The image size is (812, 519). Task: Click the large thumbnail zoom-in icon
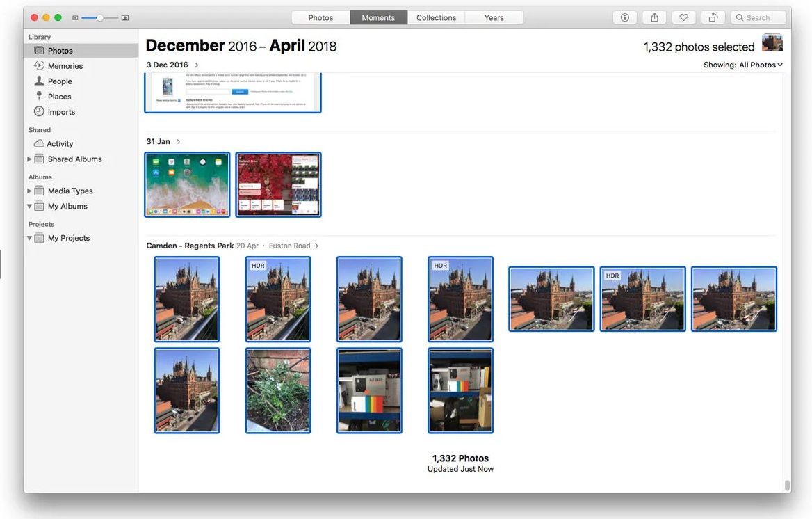tap(125, 17)
